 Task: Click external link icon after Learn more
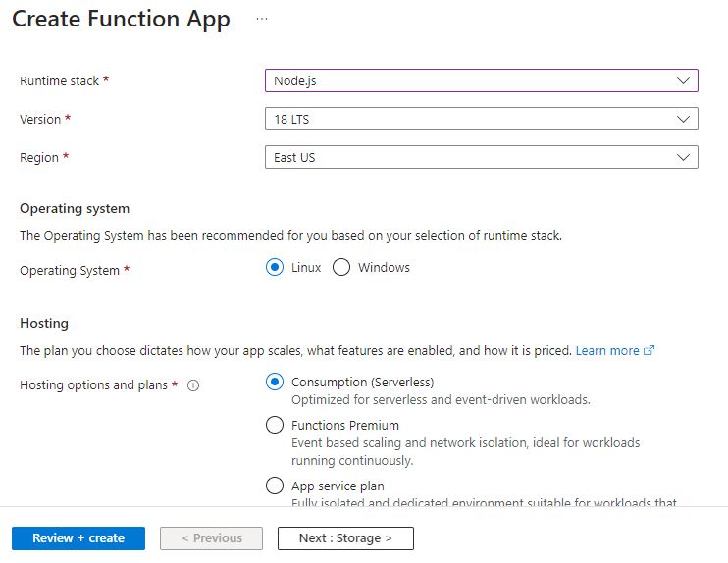[x=650, y=351]
